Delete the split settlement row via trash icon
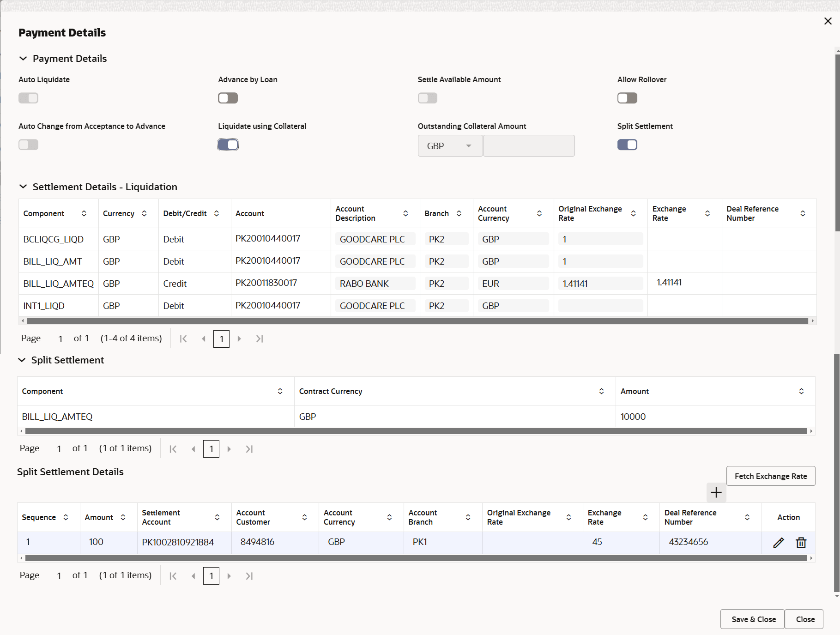This screenshot has width=840, height=635. point(801,542)
